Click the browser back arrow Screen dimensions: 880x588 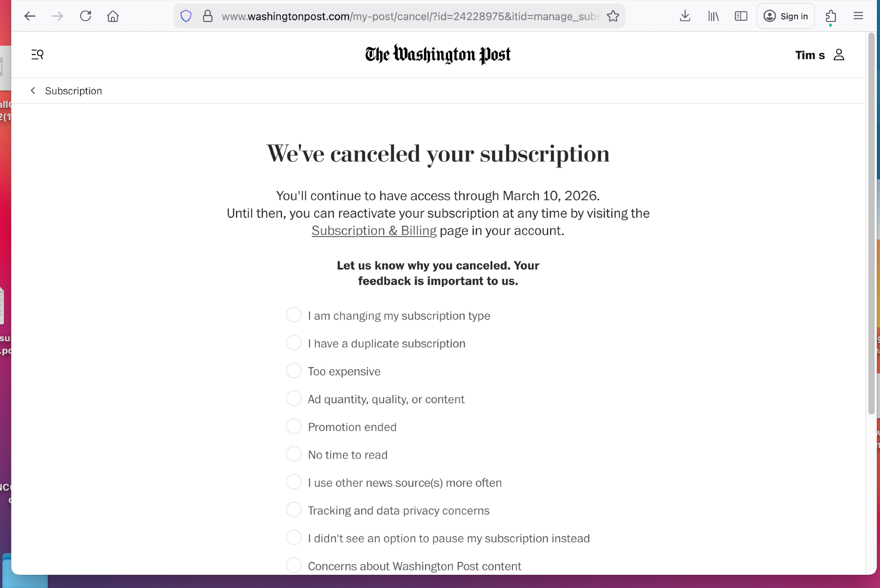[x=29, y=16]
